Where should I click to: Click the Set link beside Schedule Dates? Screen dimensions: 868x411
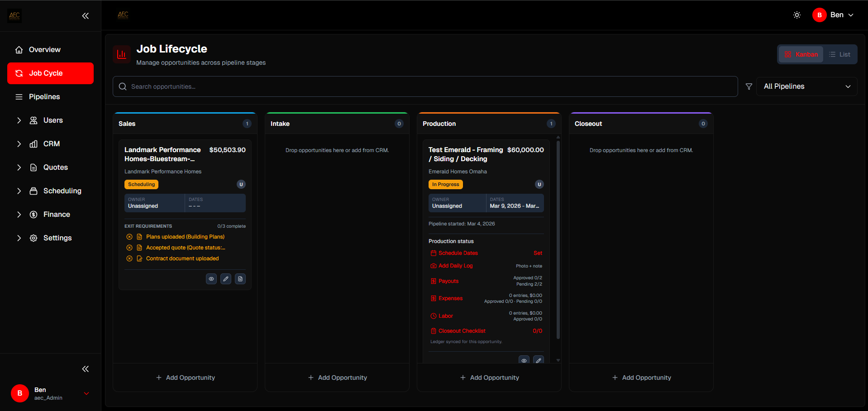tap(538, 253)
